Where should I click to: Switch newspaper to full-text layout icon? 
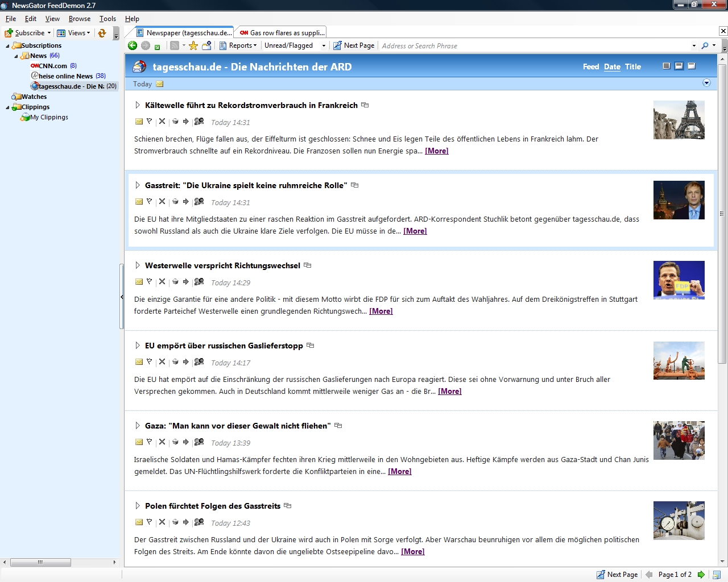[666, 66]
